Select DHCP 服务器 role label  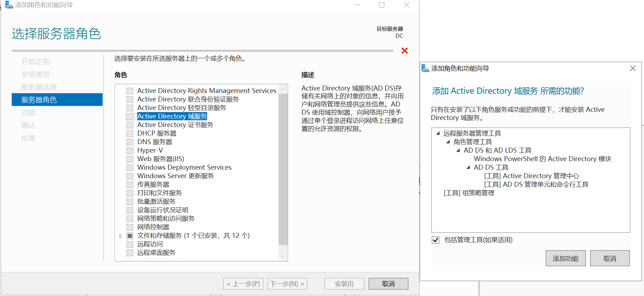(x=157, y=133)
